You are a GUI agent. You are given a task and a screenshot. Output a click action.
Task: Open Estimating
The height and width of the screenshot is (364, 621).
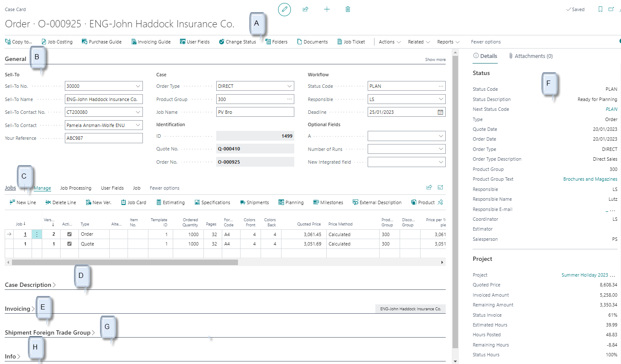click(170, 202)
